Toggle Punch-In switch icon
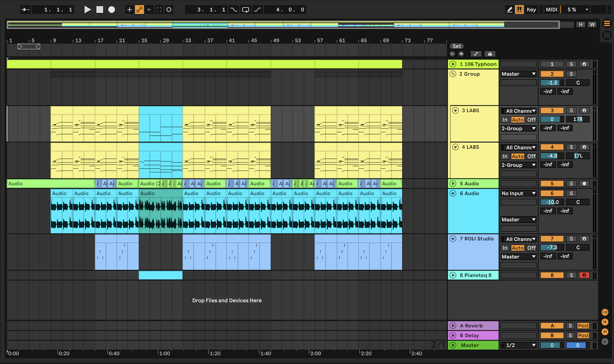The height and width of the screenshot is (364, 614). (234, 10)
